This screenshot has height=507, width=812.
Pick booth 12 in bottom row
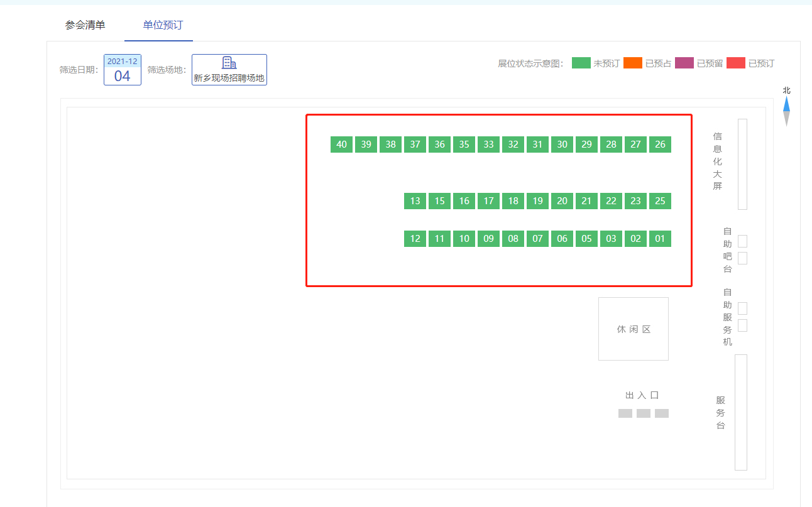415,239
